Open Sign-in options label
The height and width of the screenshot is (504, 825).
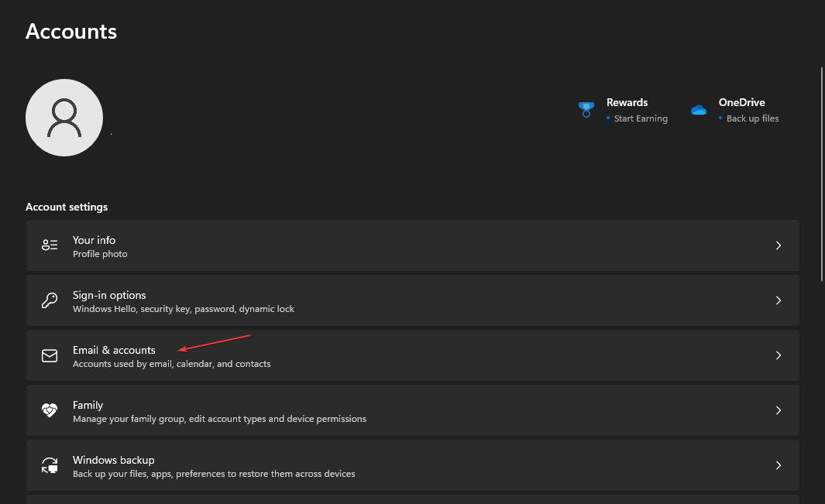(109, 295)
